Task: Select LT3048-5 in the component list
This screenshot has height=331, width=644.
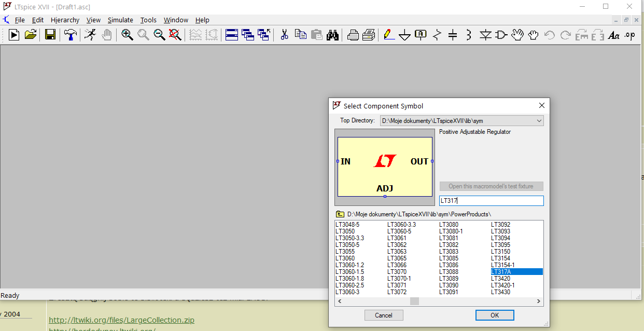Action: pyautogui.click(x=347, y=225)
